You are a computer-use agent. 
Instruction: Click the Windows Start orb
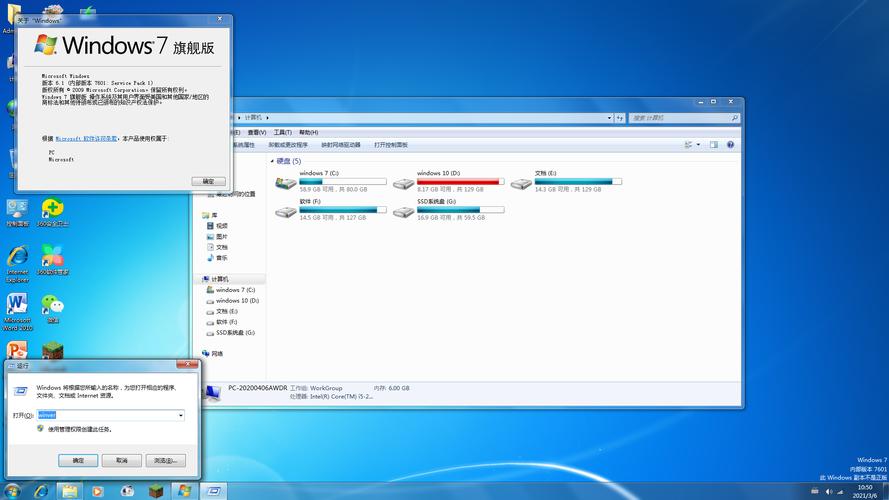pos(12,491)
